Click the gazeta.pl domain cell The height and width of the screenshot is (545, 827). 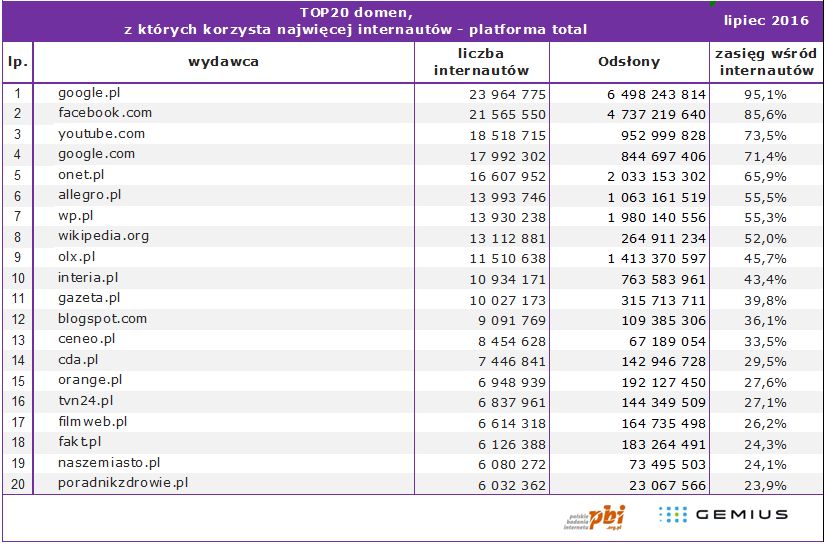point(89,298)
